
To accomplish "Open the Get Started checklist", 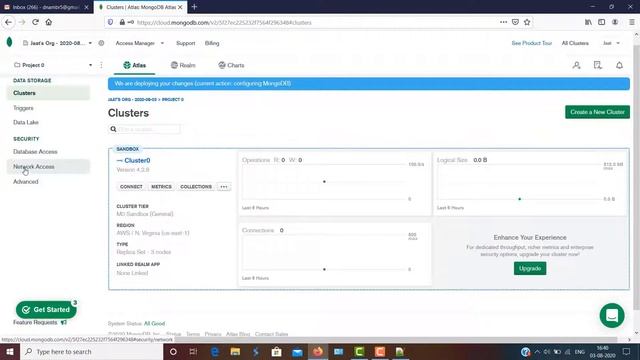I will tap(46, 309).
